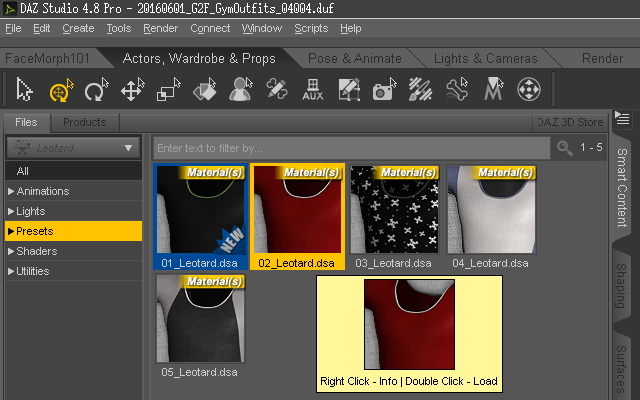Open the Create menu
Viewport: 640px width, 400px height.
click(78, 29)
